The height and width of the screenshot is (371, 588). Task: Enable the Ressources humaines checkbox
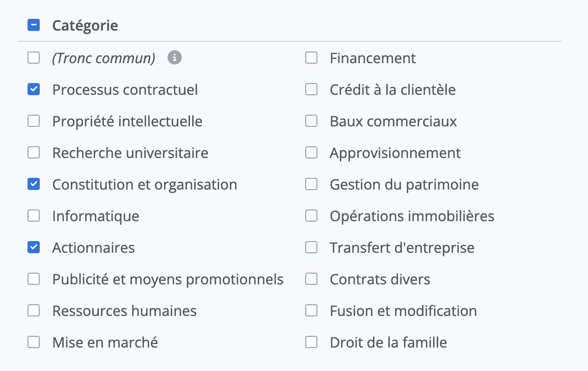pos(34,311)
